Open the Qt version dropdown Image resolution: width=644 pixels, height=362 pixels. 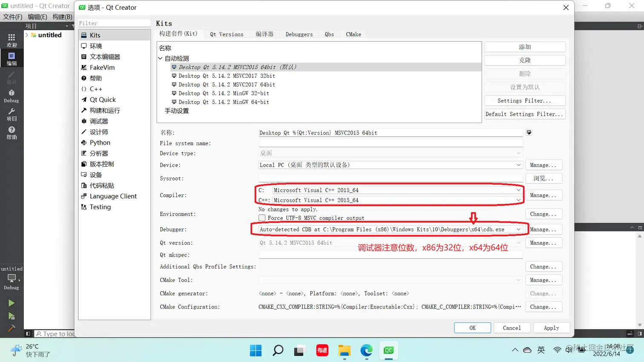pos(391,243)
